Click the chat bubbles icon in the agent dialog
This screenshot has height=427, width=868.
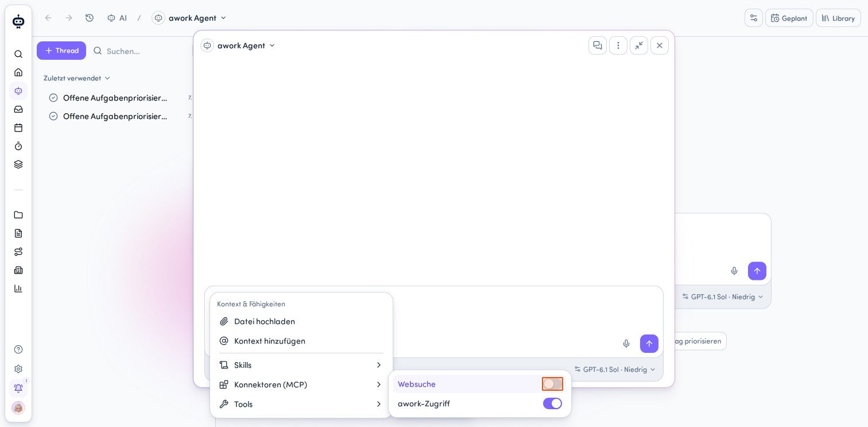click(x=598, y=45)
